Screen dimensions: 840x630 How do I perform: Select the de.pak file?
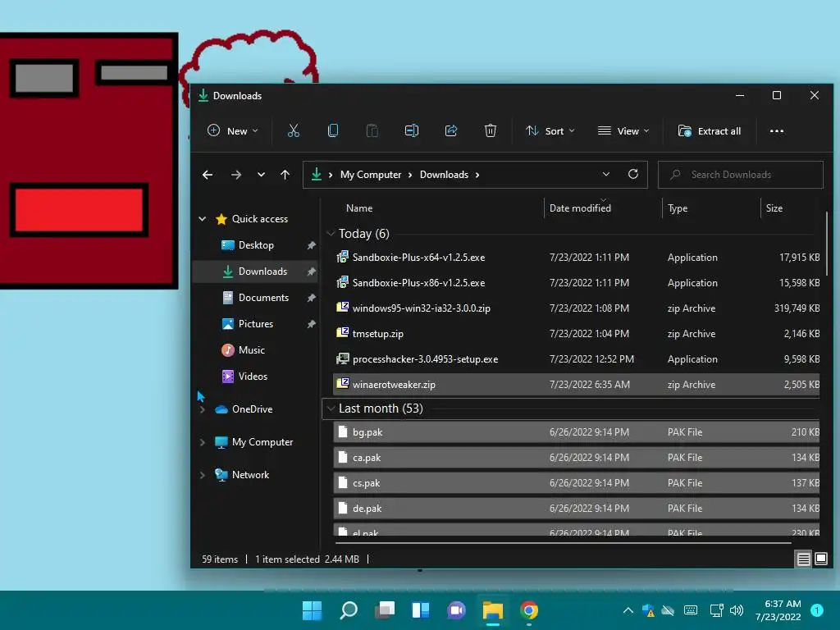[x=577, y=509]
